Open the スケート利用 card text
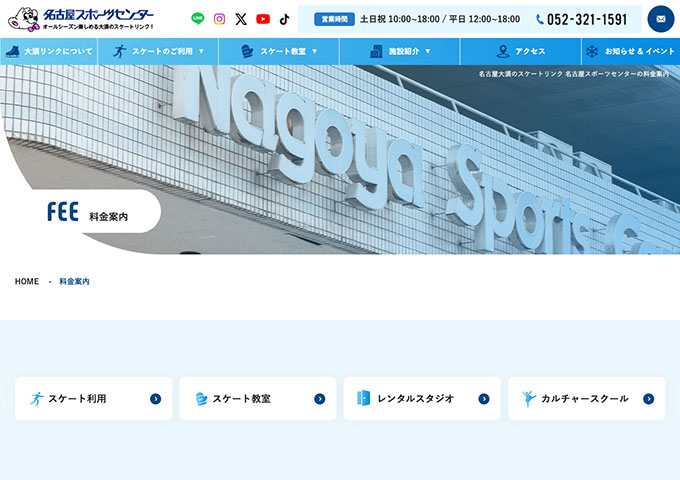Screen dimensions: 680x480 coord(77,398)
